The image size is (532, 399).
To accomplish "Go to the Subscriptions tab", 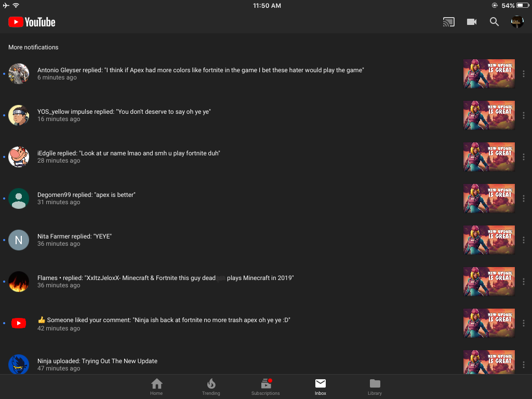I will (x=265, y=387).
